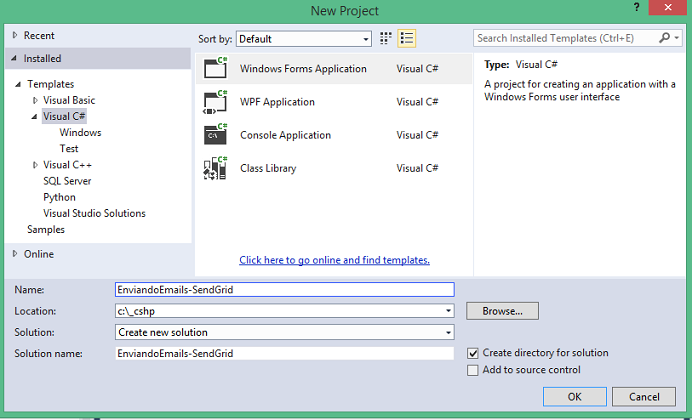Click the search magnifier icon

tap(664, 38)
